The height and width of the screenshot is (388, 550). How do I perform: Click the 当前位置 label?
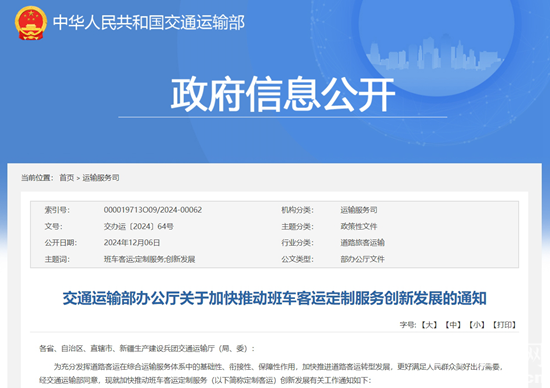pos(37,178)
